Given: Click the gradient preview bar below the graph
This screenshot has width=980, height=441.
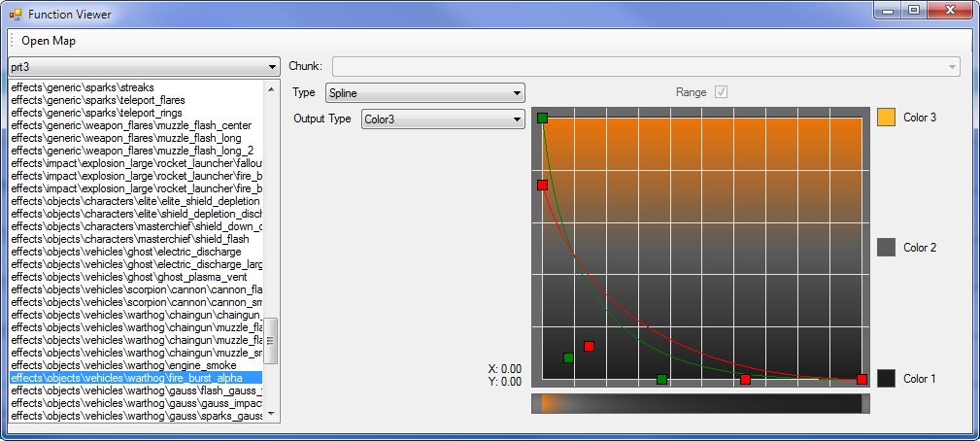Looking at the screenshot, I should click(x=700, y=403).
